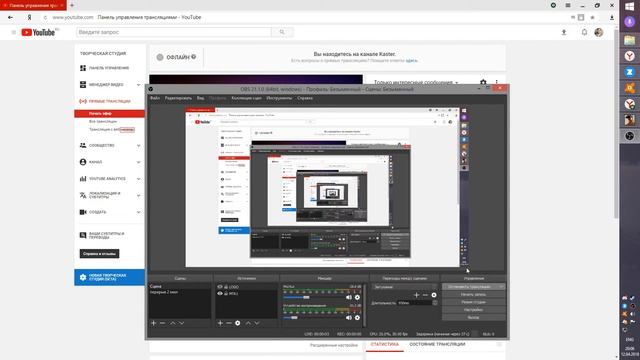Remove the selected OBS scene
Viewport: 640px width, 360px height.
[x=162, y=323]
